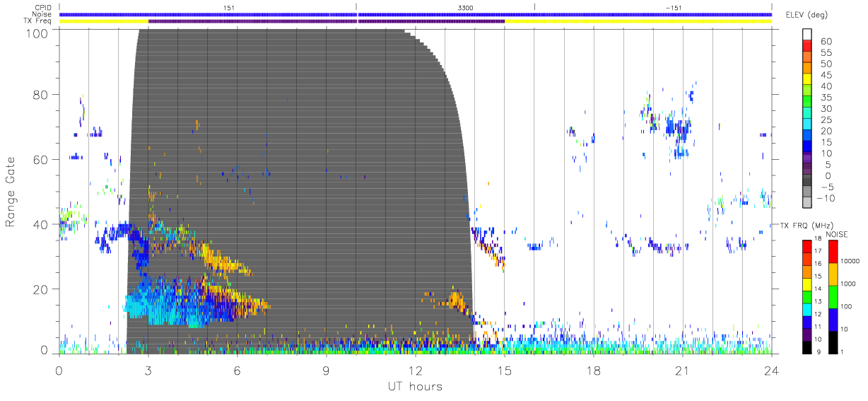Click the '40' tick on the Range Gate axis
Screen dimensions: 868x401
[x=41, y=224]
